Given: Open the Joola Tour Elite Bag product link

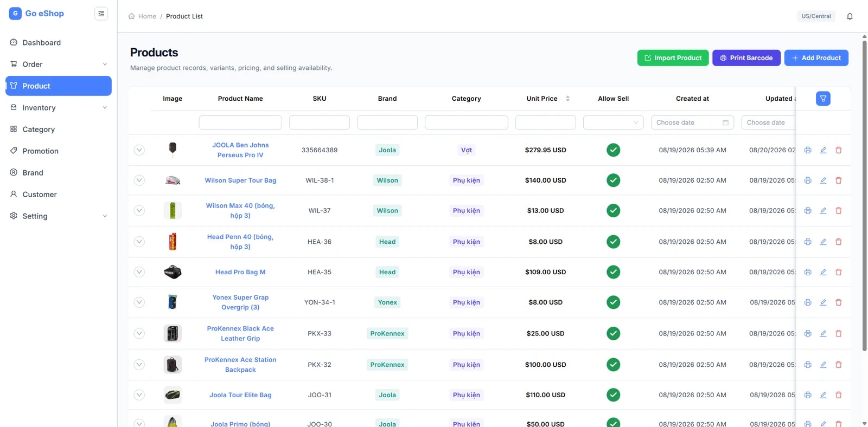Looking at the screenshot, I should coord(240,395).
